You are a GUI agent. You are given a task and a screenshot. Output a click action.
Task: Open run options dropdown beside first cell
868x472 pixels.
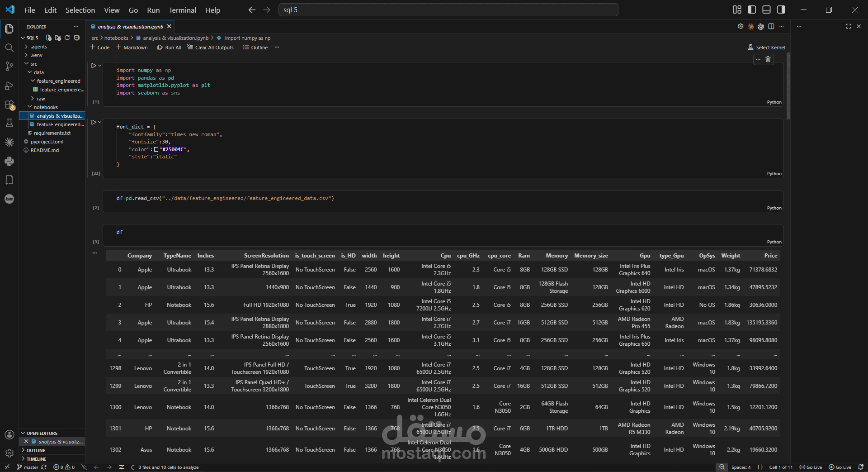pyautogui.click(x=99, y=66)
